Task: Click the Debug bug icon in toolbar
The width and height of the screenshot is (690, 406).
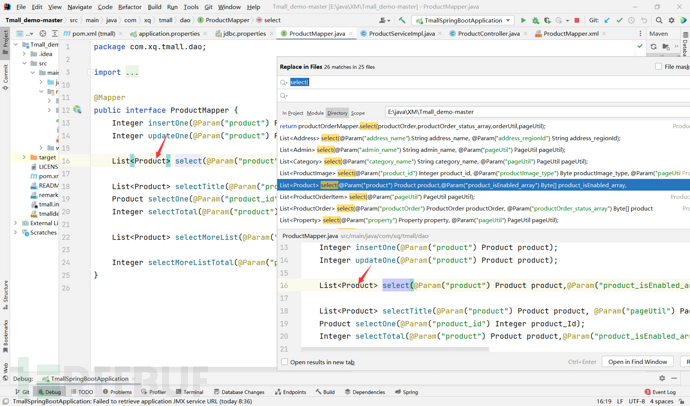Action: point(535,20)
